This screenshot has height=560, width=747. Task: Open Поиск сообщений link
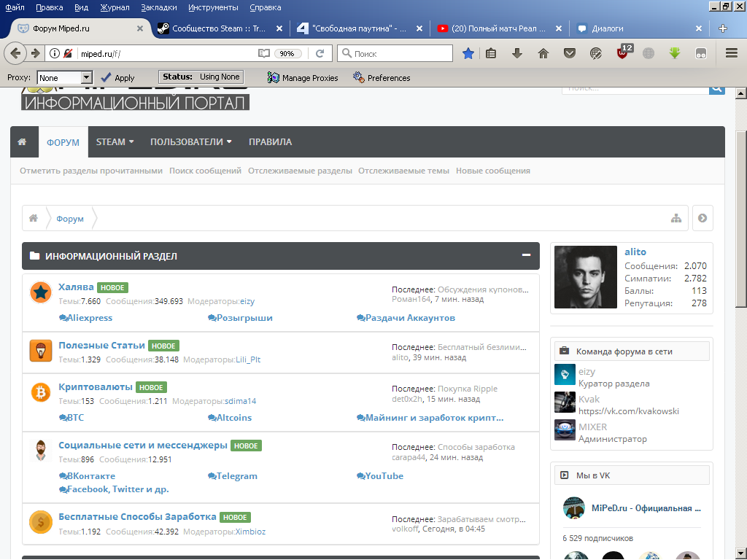tap(205, 171)
